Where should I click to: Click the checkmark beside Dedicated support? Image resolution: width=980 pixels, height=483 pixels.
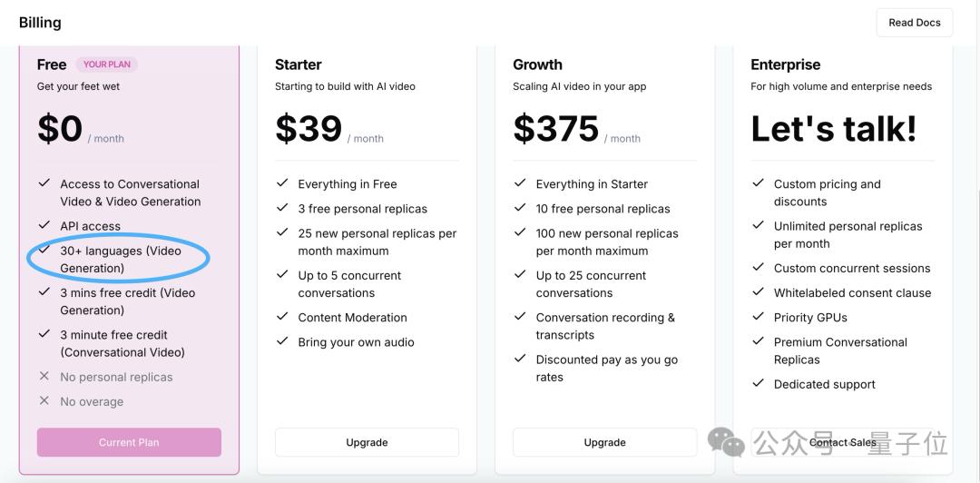click(758, 383)
